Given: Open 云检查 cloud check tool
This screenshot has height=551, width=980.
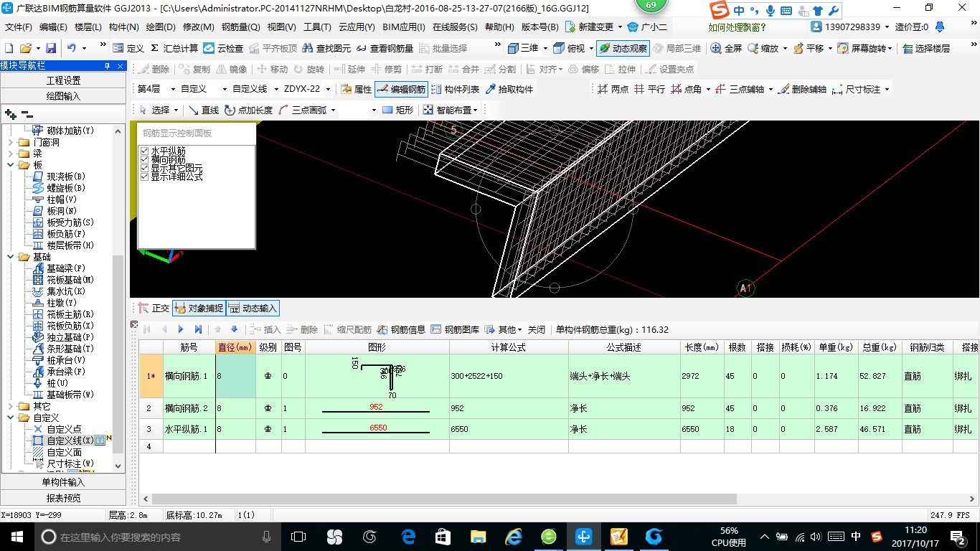Looking at the screenshot, I should click(223, 48).
